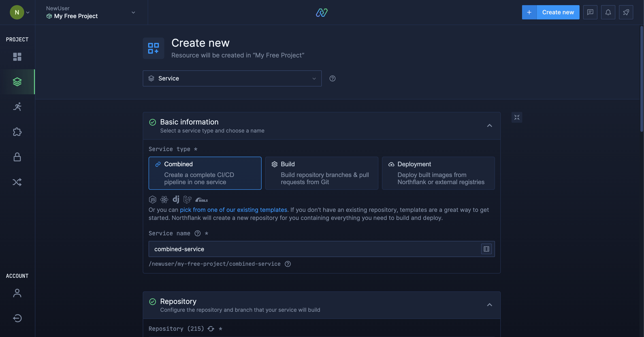This screenshot has width=644, height=337.
Task: Click the help icon beside Service dropdown
Action: [x=332, y=78]
